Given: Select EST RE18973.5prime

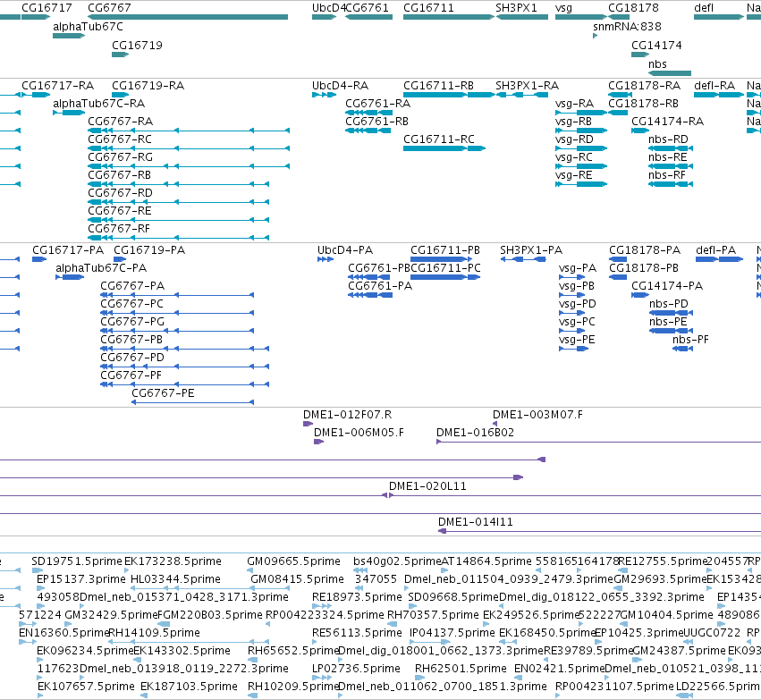Looking at the screenshot, I should (x=357, y=597).
